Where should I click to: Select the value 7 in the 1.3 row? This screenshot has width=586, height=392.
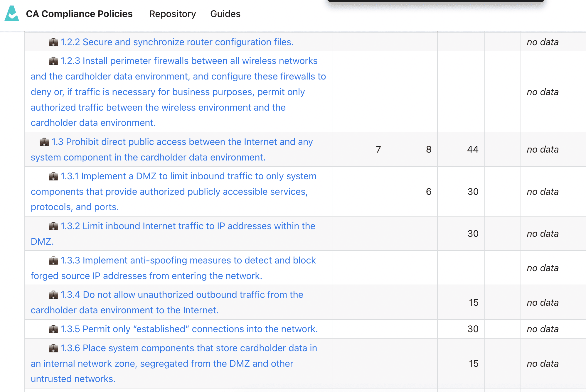[x=378, y=149]
